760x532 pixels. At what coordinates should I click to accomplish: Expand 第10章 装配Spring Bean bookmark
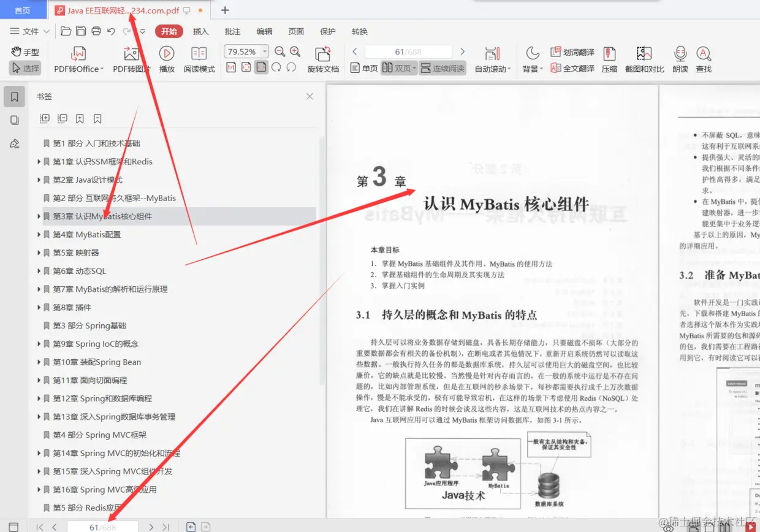point(39,362)
